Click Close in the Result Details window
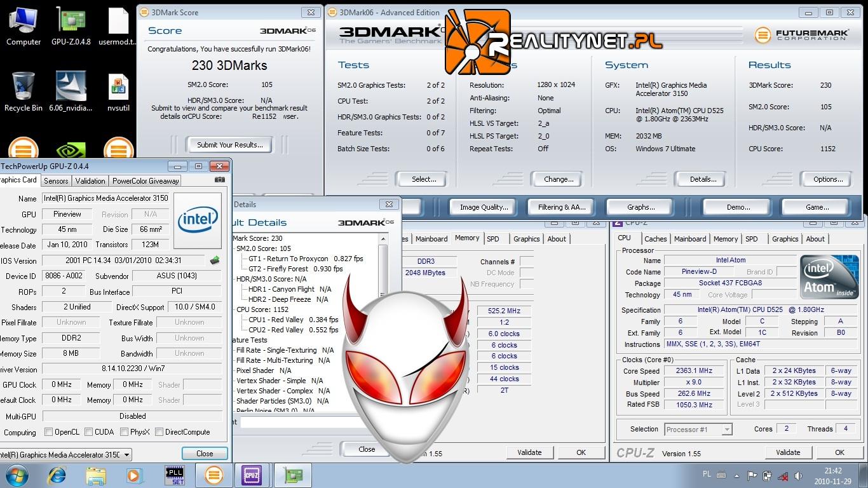Viewport: 868px width, 488px height. click(366, 449)
